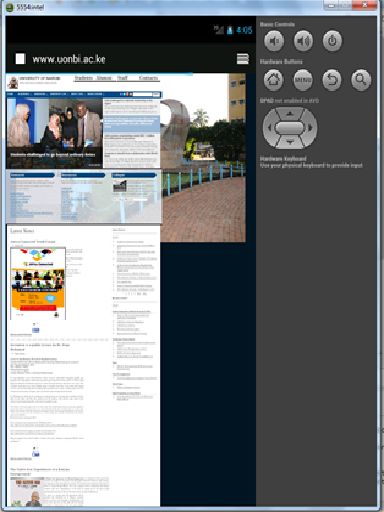Click the DPAD down arrow
The width and height of the screenshot is (384, 512).
tap(290, 142)
